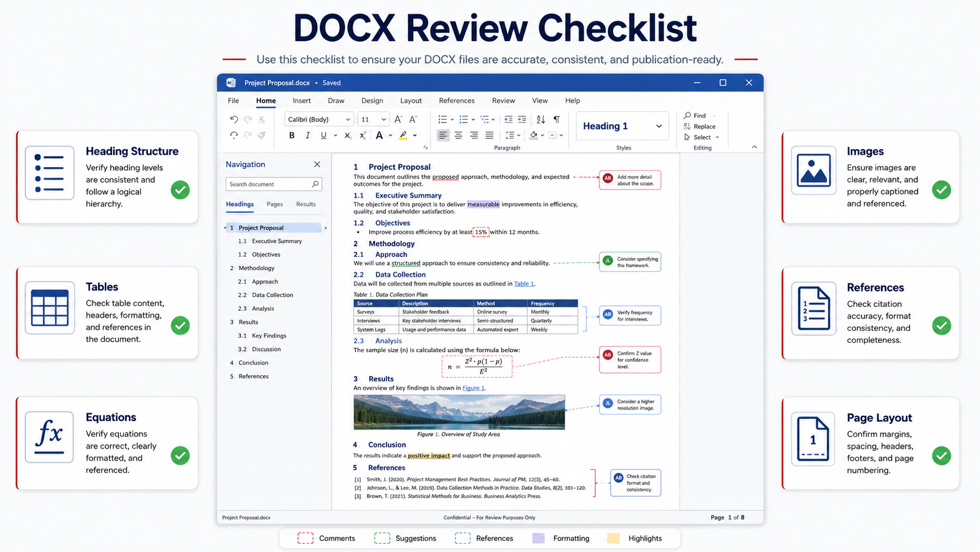The height and width of the screenshot is (552, 980).
Task: Click the Word app icon in title bar
Action: click(231, 83)
